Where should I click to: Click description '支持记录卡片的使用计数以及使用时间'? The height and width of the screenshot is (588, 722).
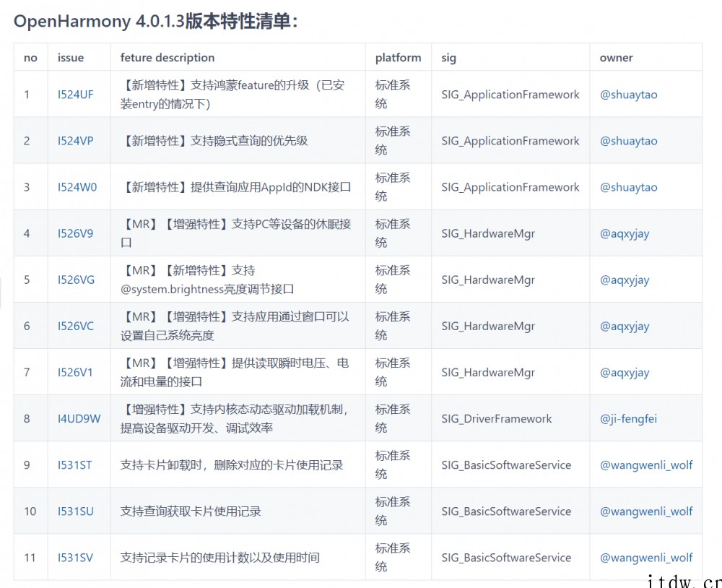tap(219, 558)
